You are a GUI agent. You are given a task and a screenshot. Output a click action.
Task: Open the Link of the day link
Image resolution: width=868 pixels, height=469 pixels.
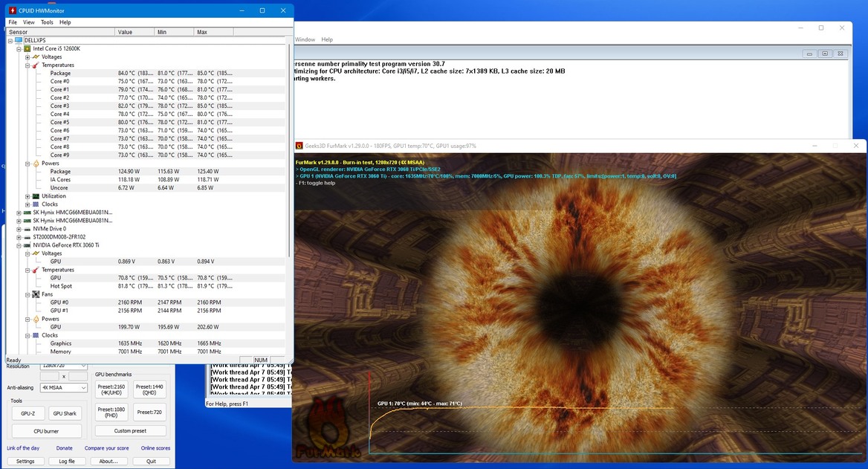[23, 448]
